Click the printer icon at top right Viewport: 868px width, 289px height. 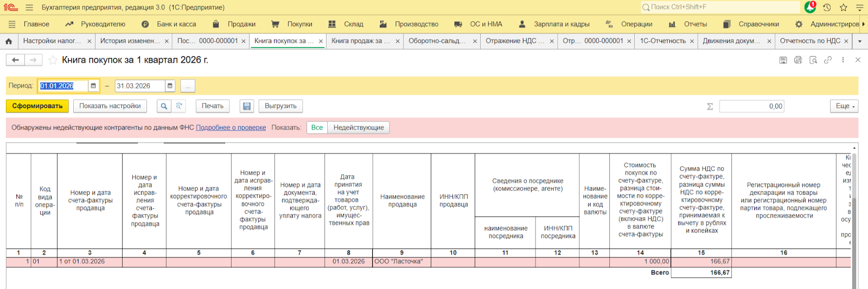pyautogui.click(x=798, y=60)
